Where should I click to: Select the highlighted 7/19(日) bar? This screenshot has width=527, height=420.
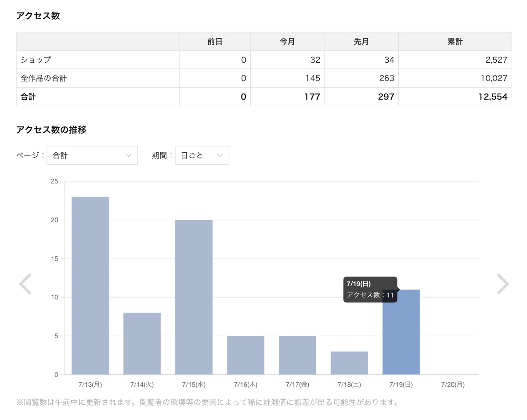click(x=401, y=332)
